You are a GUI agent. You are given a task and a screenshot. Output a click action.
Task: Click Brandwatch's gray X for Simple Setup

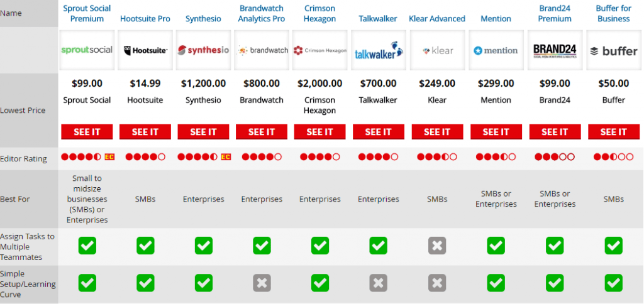coord(262,283)
